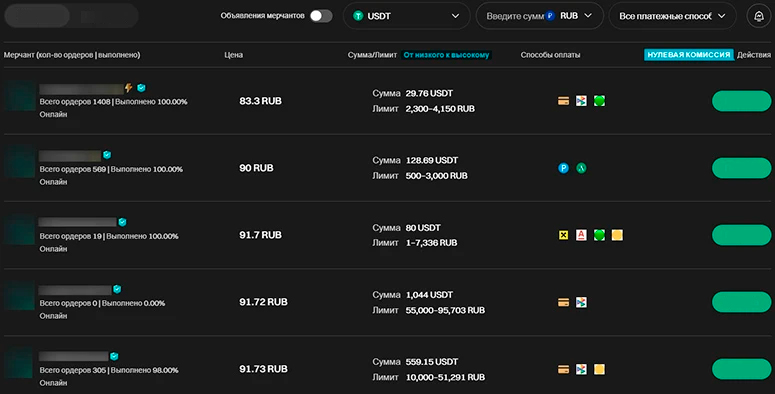Click the Способы оплаты column header

(550, 55)
